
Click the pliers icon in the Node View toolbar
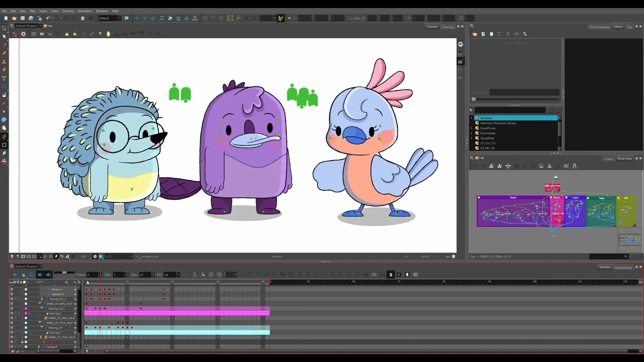[x=575, y=166]
